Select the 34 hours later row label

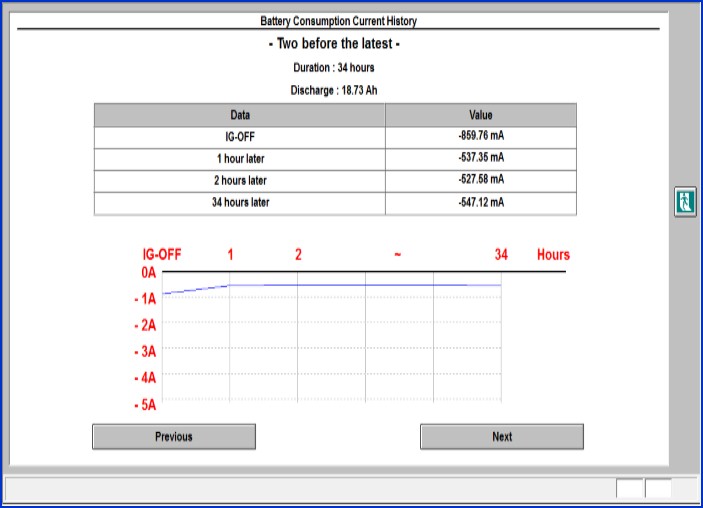pyautogui.click(x=240, y=203)
